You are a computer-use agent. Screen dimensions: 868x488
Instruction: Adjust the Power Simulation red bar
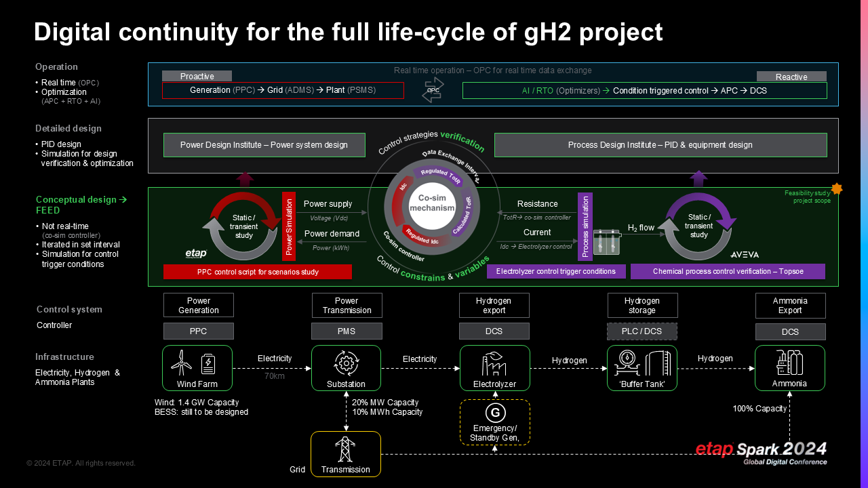coord(288,226)
